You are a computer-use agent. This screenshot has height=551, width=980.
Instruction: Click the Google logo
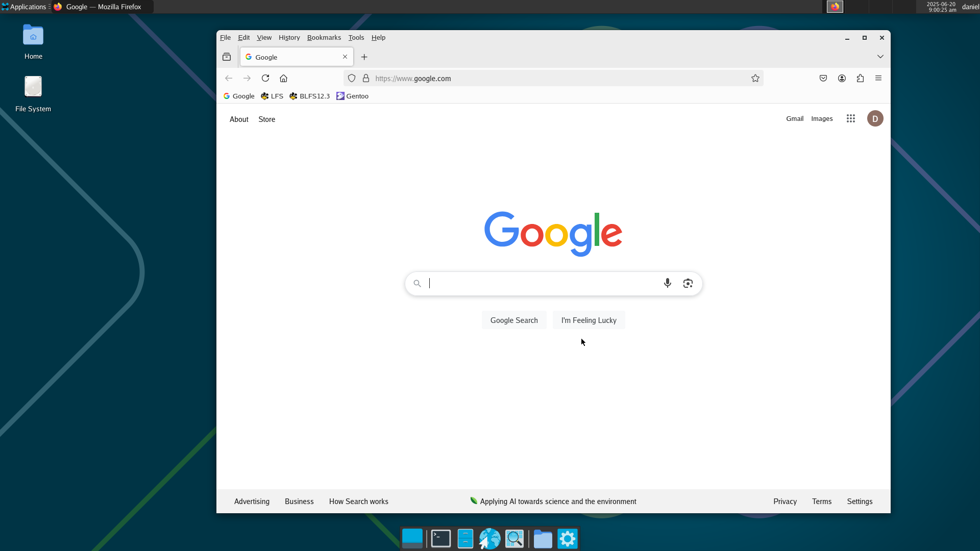(553, 233)
